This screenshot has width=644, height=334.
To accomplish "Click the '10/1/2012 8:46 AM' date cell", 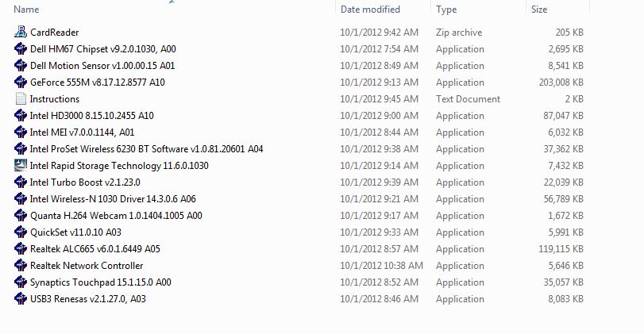I will pyautogui.click(x=379, y=299).
